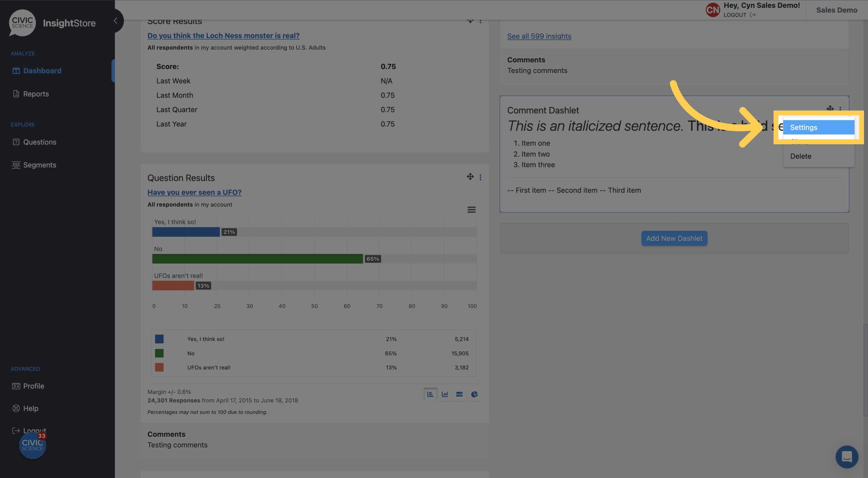Image resolution: width=868 pixels, height=478 pixels.
Task: Click the blue legend swatch for 'Yes, I think so!'
Action: 159,339
